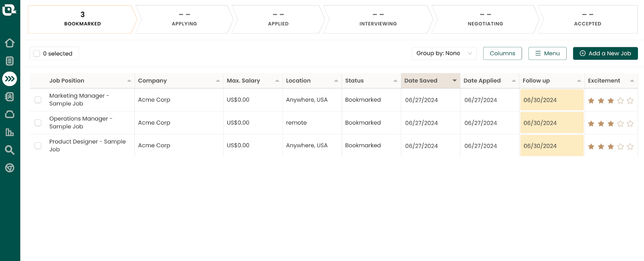Select the Negotiating pipeline stage
This screenshot has width=644, height=261.
(485, 19)
